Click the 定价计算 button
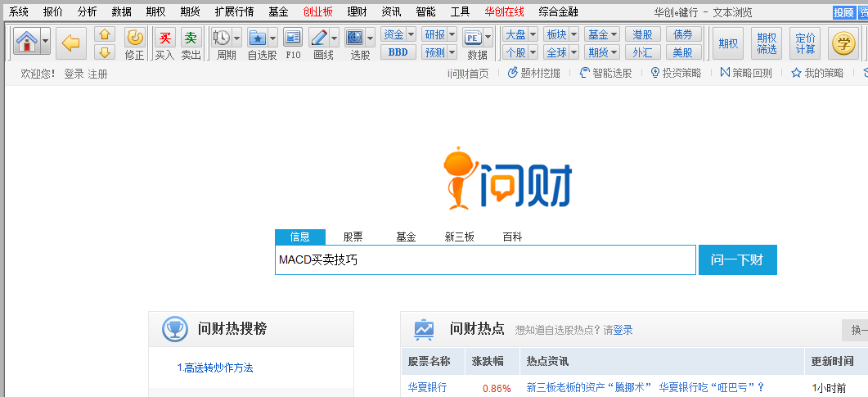The height and width of the screenshot is (397, 868). [805, 43]
